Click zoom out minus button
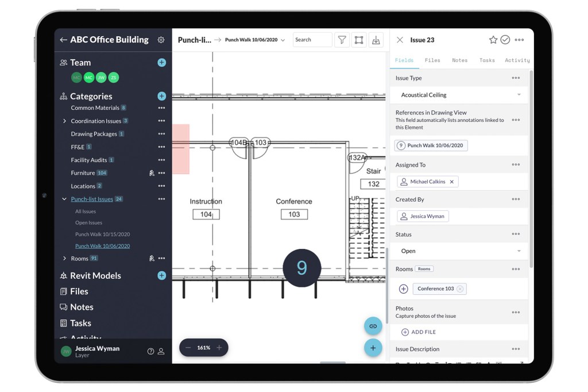Viewport: 588px width, 392px height. pos(188,348)
